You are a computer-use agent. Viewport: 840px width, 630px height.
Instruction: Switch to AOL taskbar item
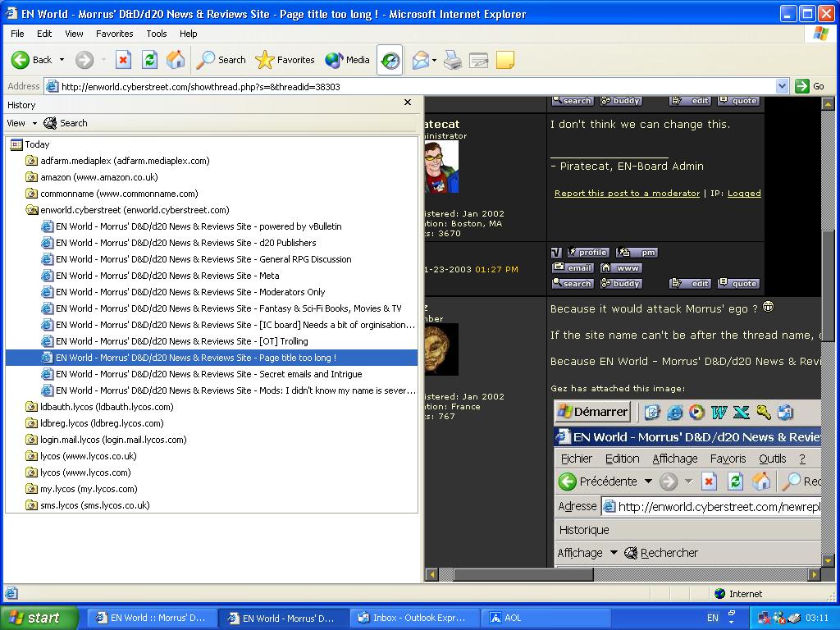tap(546, 619)
